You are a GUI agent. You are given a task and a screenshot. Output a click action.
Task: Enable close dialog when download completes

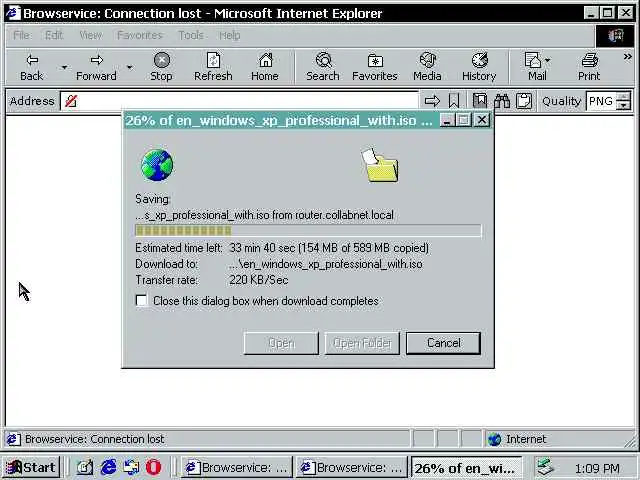142,301
